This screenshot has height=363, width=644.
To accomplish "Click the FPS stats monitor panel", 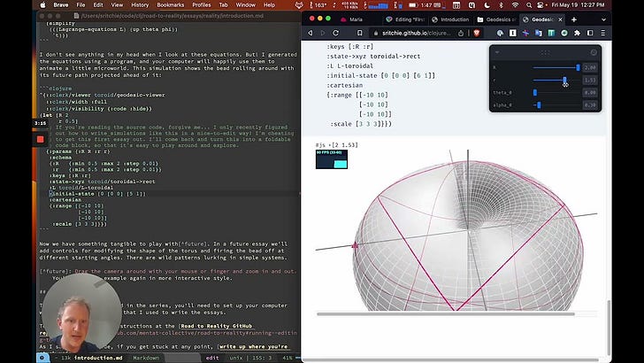I will click(x=332, y=159).
